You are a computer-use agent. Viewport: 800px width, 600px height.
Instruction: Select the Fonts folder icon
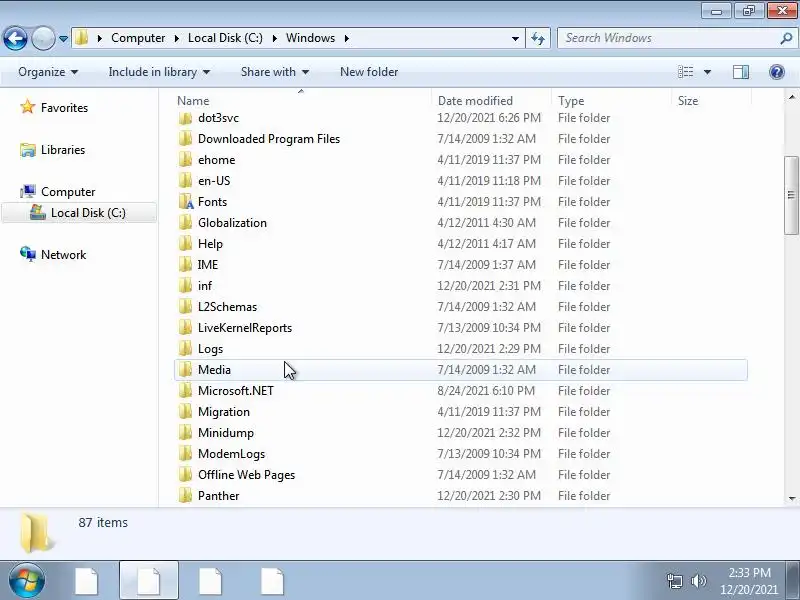(186, 202)
